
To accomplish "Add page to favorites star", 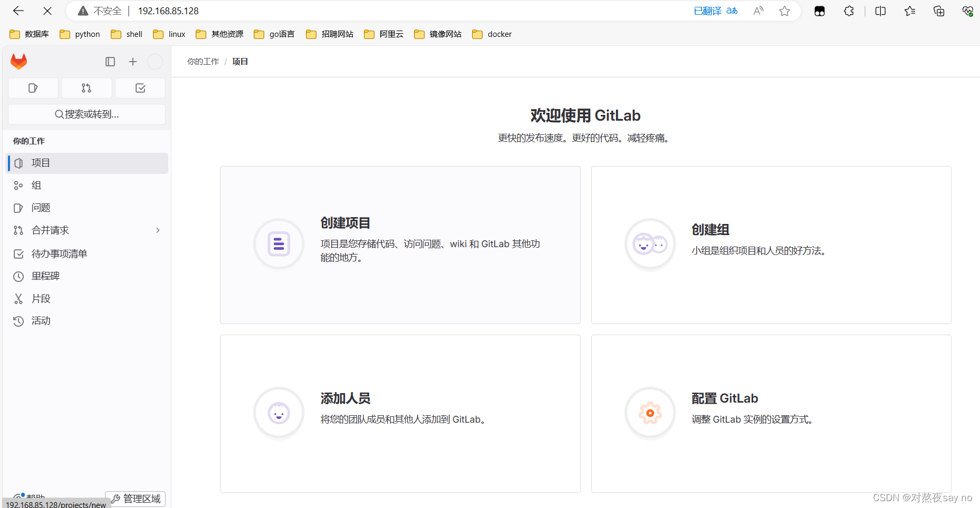I will [785, 11].
